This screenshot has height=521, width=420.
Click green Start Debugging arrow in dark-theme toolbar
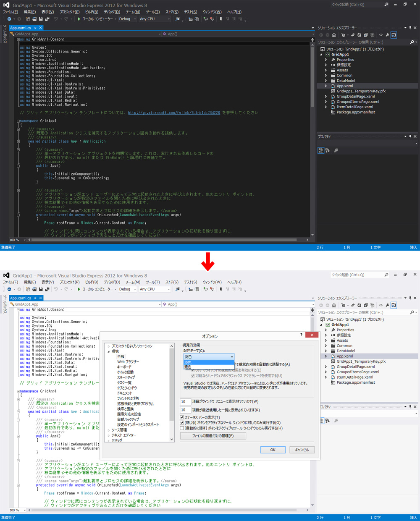(79, 19)
